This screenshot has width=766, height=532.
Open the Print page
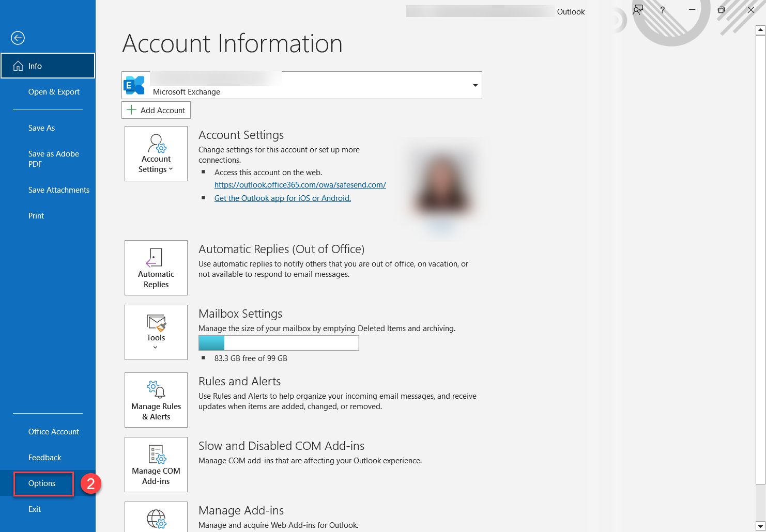(36, 216)
